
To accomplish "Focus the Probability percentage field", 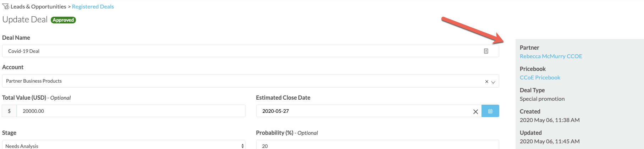I will (377, 145).
